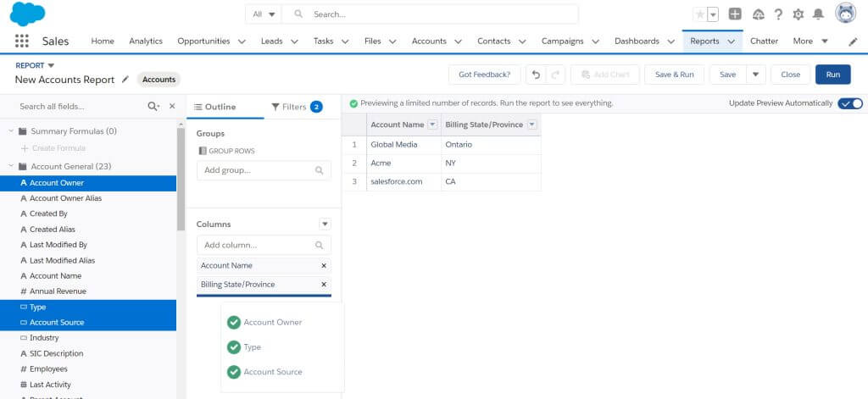
Task: Click the Close button
Action: [x=791, y=75]
